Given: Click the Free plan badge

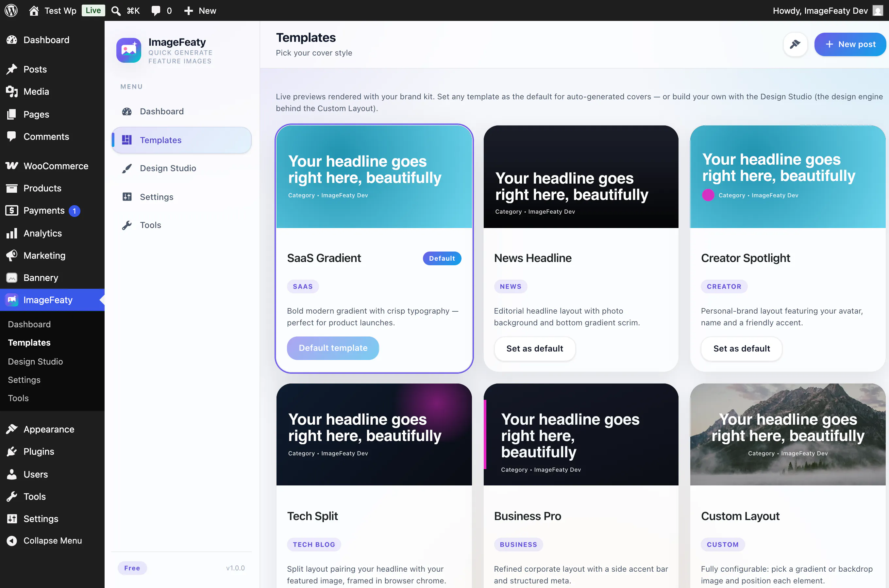Looking at the screenshot, I should pyautogui.click(x=132, y=568).
